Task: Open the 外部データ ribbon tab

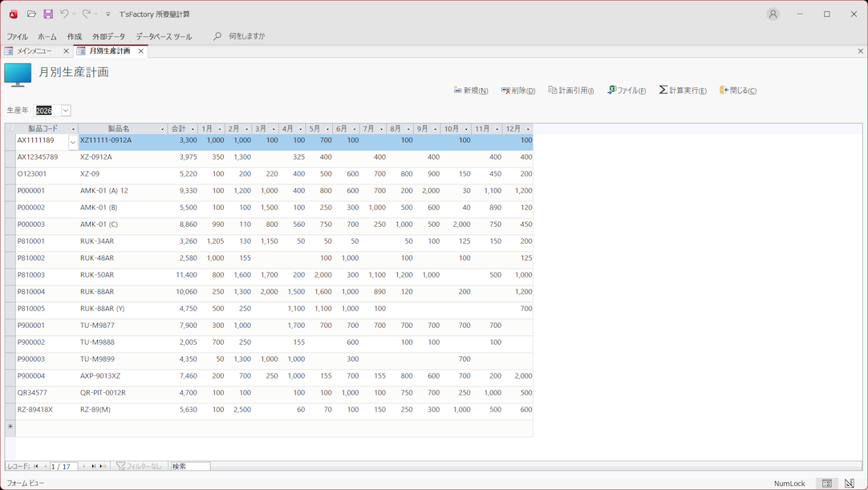Action: pyautogui.click(x=108, y=37)
